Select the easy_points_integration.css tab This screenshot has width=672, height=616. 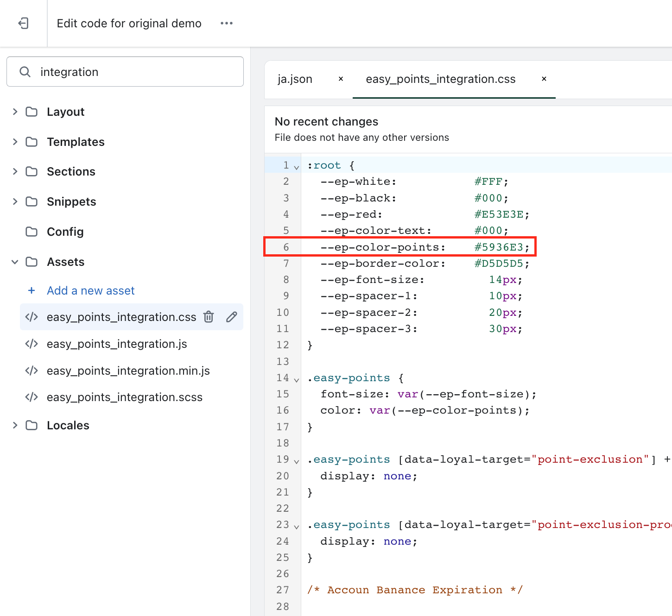(x=440, y=79)
